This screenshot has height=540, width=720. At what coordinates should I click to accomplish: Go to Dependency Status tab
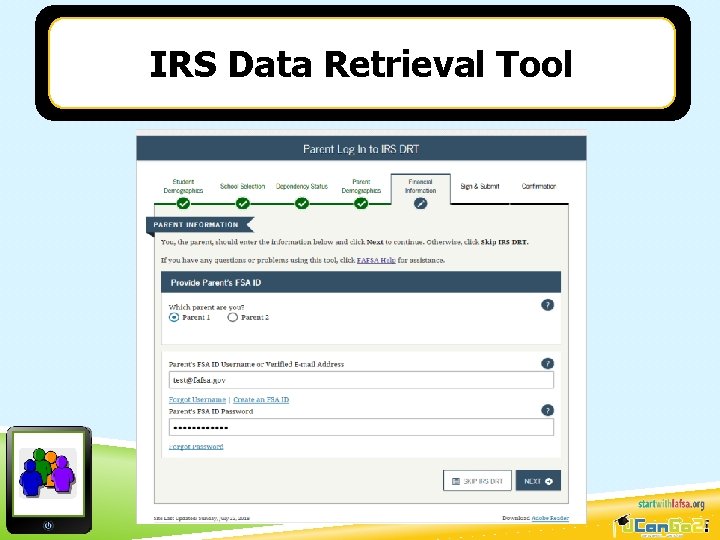(x=302, y=186)
